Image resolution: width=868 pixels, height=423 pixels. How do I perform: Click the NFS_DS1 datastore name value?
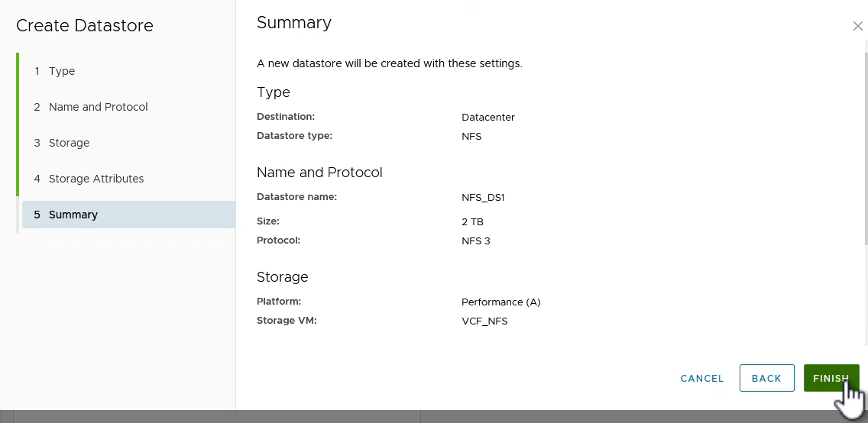[x=484, y=197]
